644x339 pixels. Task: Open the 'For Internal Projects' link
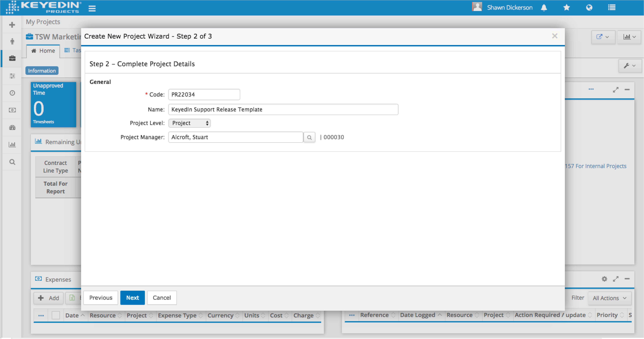[x=596, y=166]
